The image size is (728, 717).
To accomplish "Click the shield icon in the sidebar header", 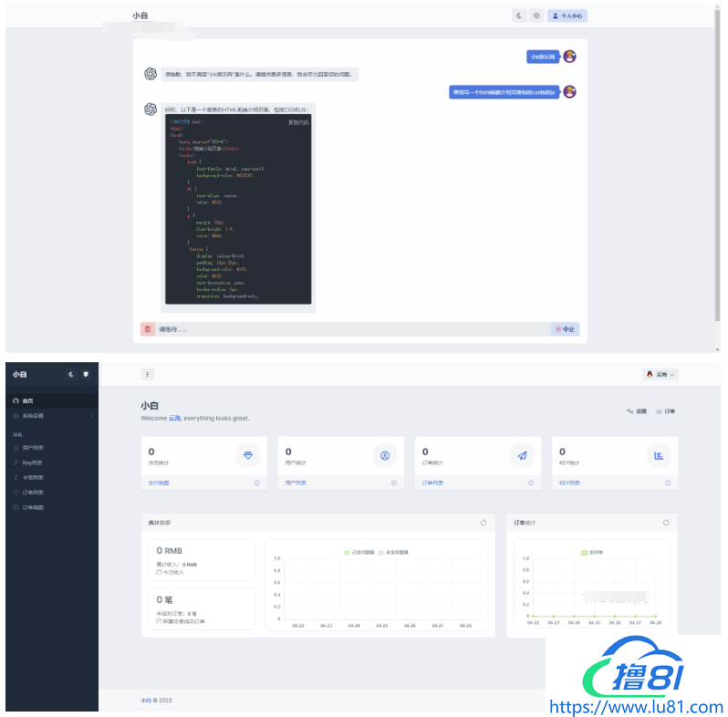I will coord(86,374).
